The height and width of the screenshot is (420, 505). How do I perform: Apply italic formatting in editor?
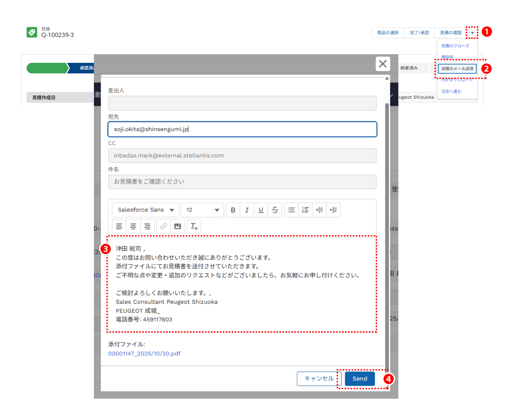pos(247,210)
